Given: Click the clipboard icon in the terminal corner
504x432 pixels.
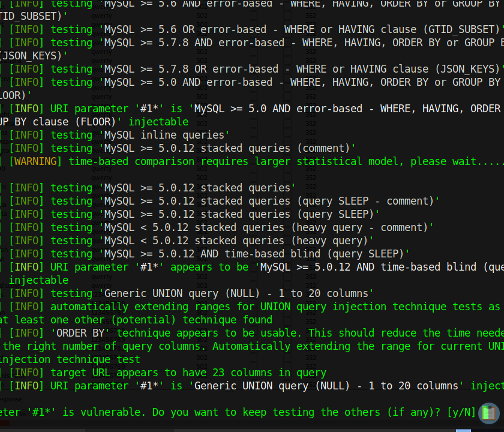Looking at the screenshot, I should point(489,413).
